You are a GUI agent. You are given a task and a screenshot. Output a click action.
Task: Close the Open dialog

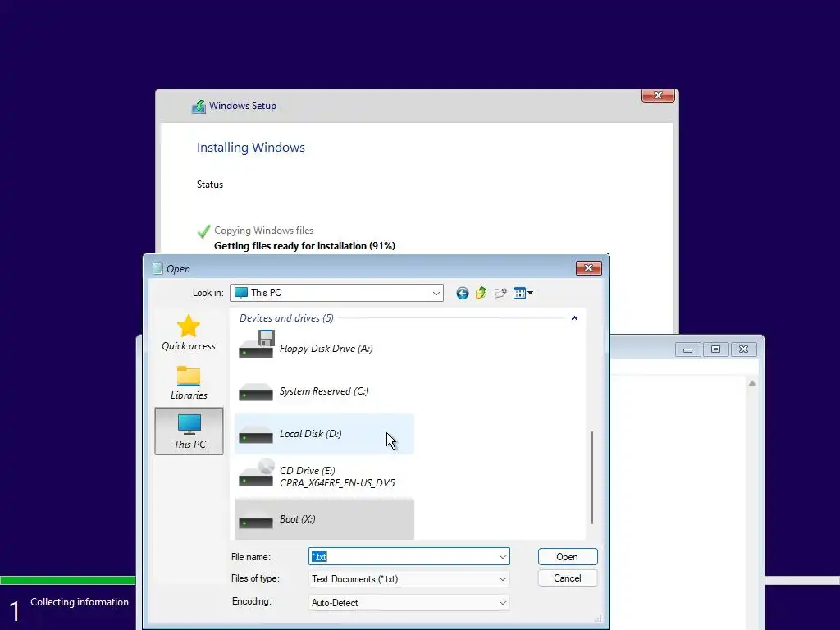[x=589, y=268]
